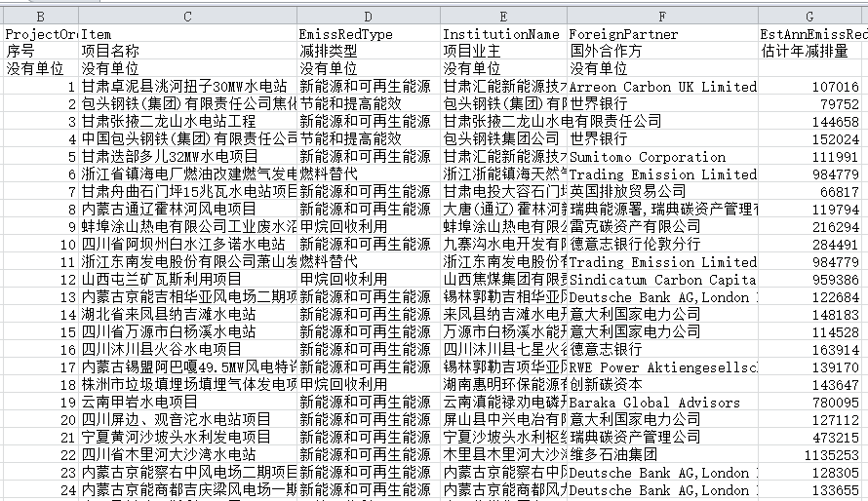Select the value 148183
This screenshot has width=868, height=501.
pos(809,314)
